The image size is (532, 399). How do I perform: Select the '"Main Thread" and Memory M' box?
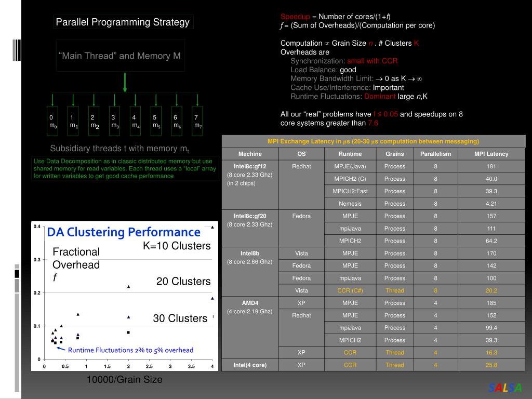[x=120, y=56]
